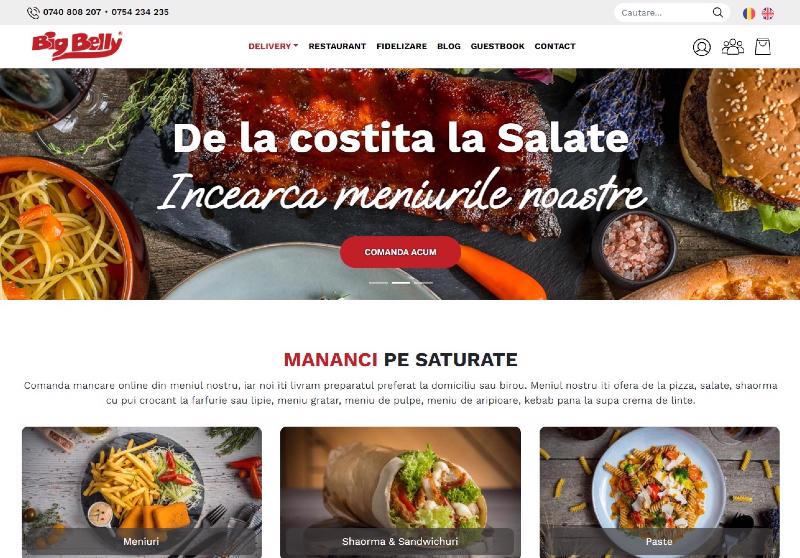Image resolution: width=800 pixels, height=558 pixels.
Task: Select the first slider indicator
Action: click(x=378, y=283)
